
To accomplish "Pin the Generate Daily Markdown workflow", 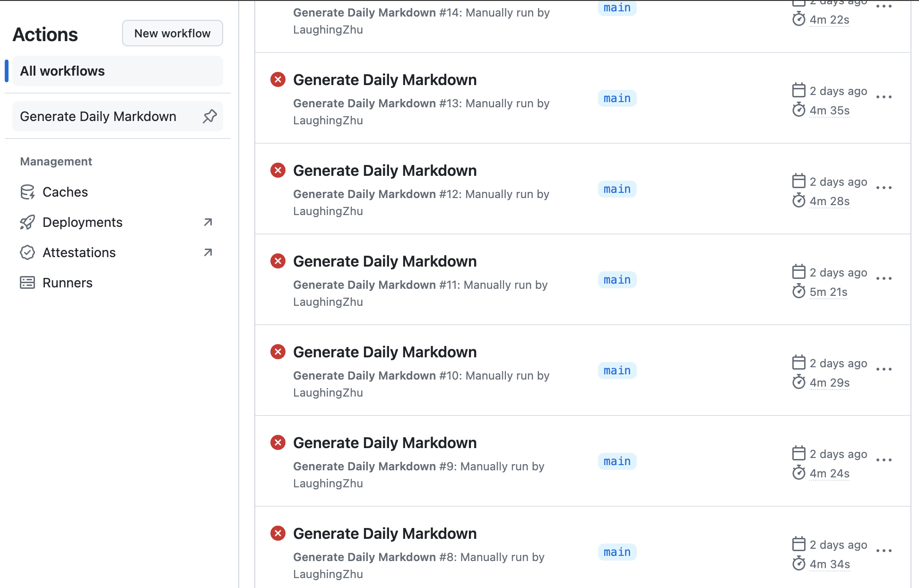I will [x=210, y=116].
